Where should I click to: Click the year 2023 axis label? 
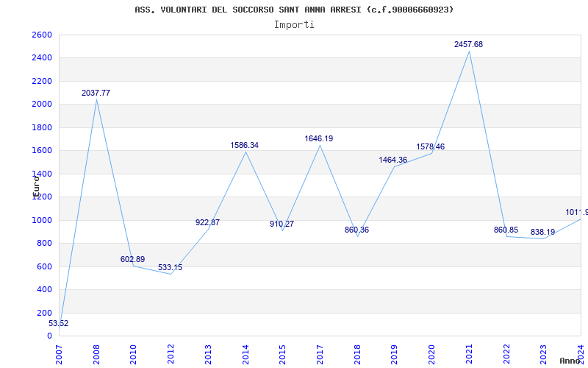(x=544, y=354)
